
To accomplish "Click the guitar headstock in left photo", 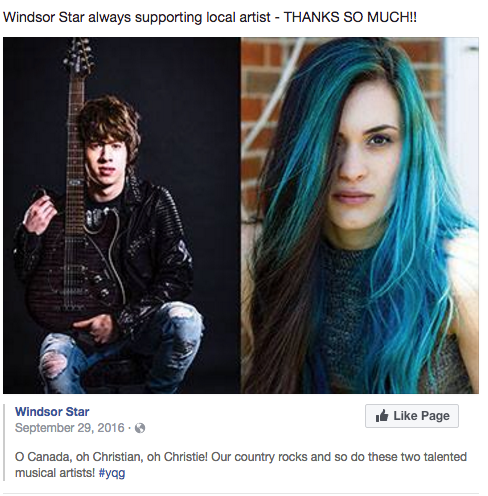I will [79, 57].
